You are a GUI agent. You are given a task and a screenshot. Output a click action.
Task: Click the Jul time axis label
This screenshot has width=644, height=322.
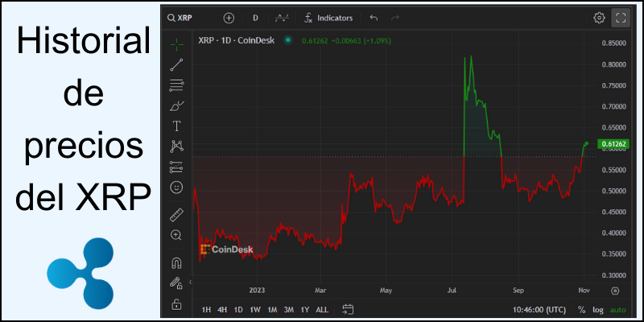click(452, 291)
